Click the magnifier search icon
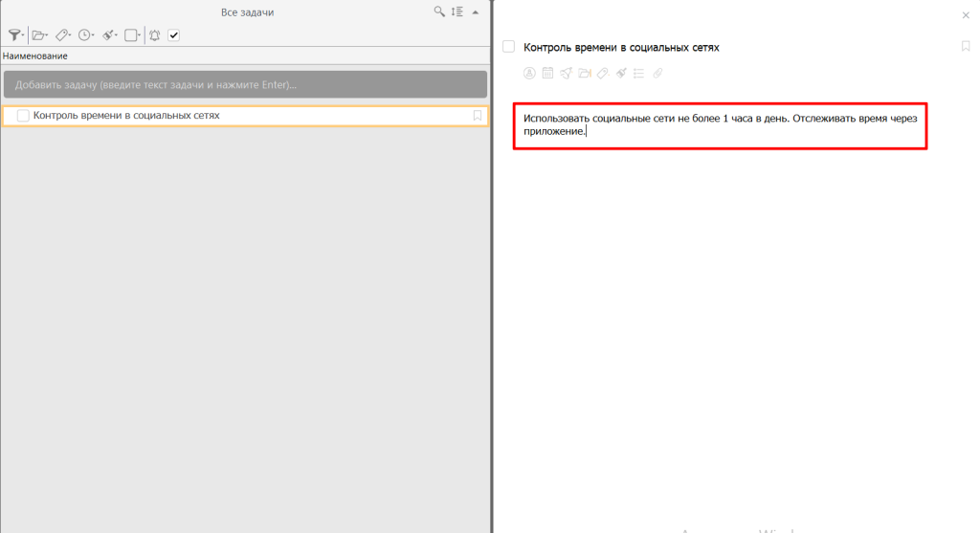This screenshot has height=533, width=980. 439,11
